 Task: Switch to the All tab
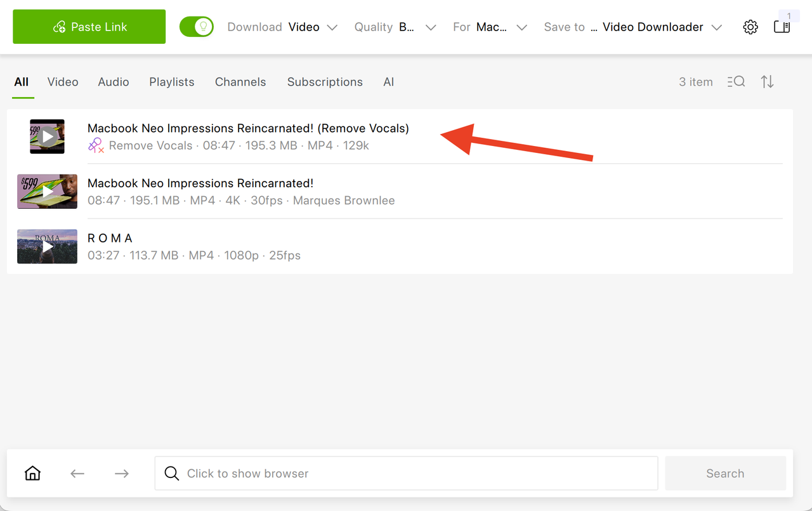pyautogui.click(x=22, y=82)
